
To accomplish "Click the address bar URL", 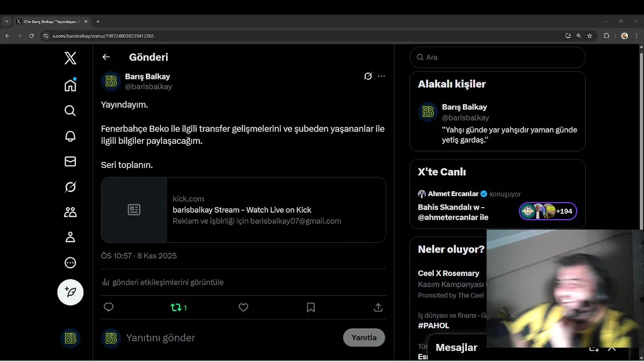I will coord(103,36).
